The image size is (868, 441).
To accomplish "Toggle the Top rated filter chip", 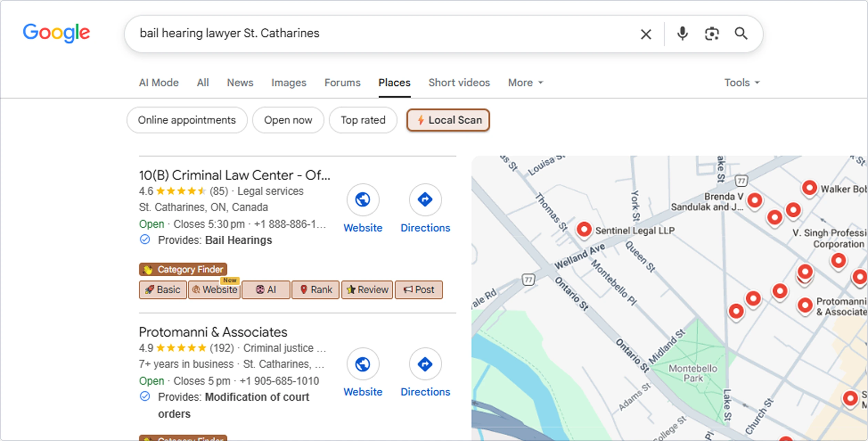I will (x=363, y=120).
